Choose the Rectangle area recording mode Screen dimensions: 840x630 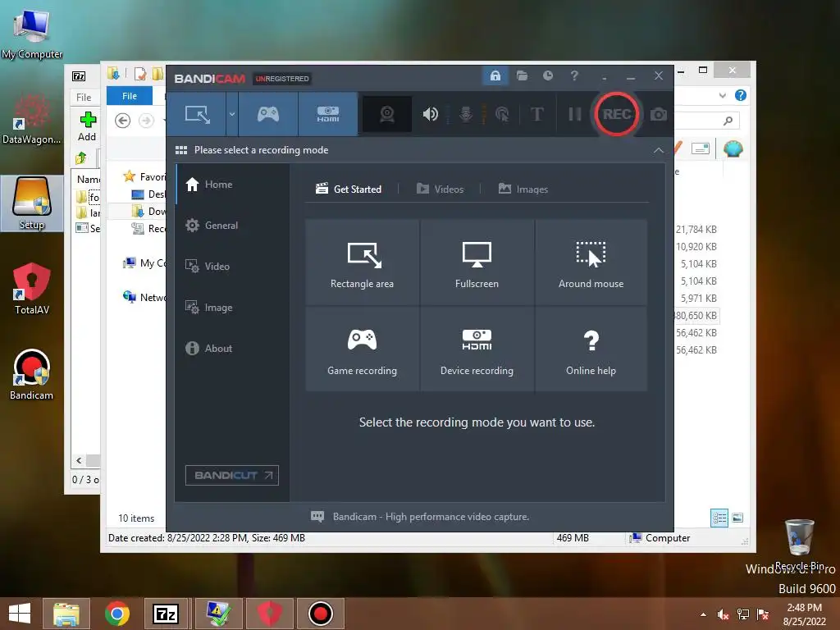362,262
